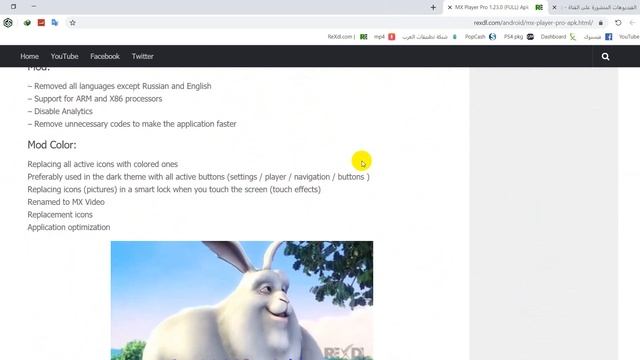
Task: Click the 'Application optimization' line
Action: (69, 227)
